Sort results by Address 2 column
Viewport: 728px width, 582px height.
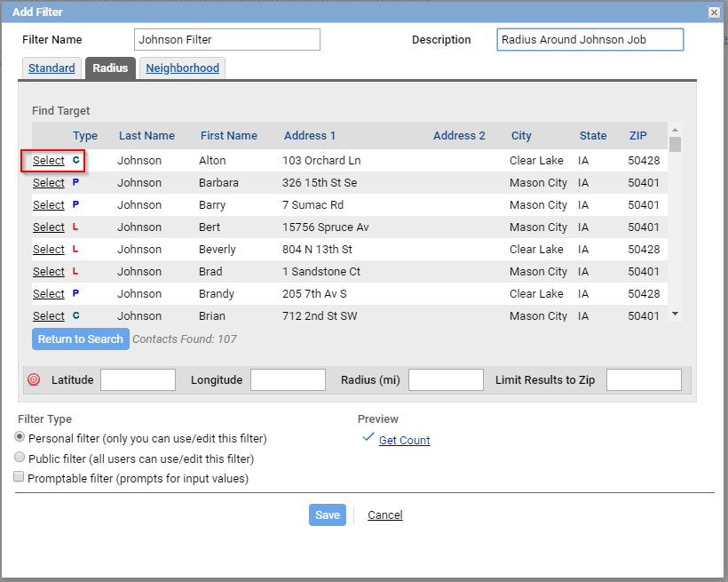[459, 136]
